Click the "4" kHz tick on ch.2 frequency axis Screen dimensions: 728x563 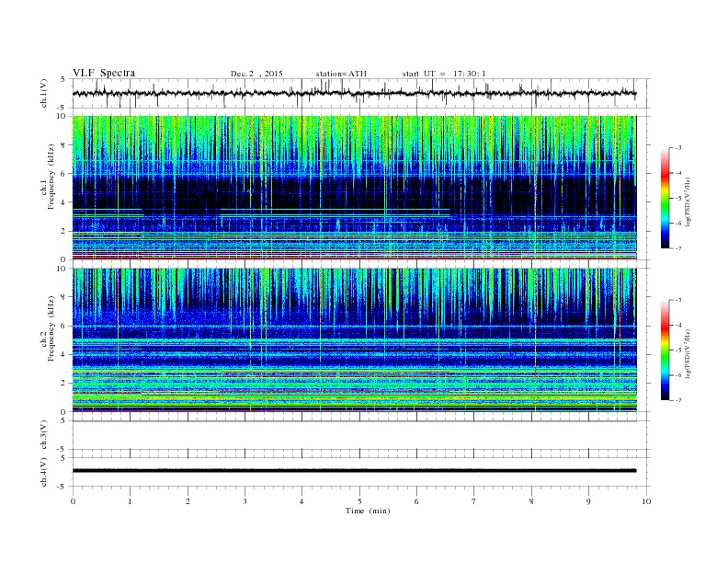pyautogui.click(x=64, y=355)
